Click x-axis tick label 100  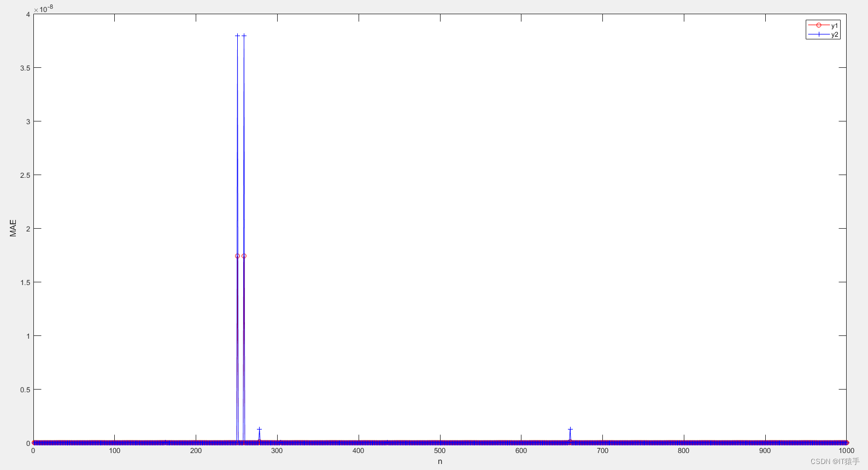114,451
